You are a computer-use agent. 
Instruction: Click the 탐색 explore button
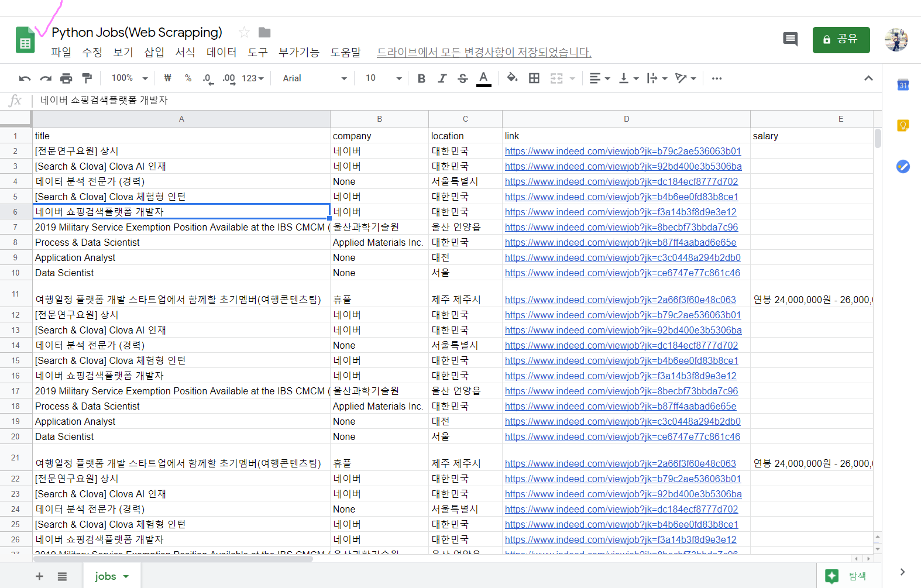pos(846,576)
